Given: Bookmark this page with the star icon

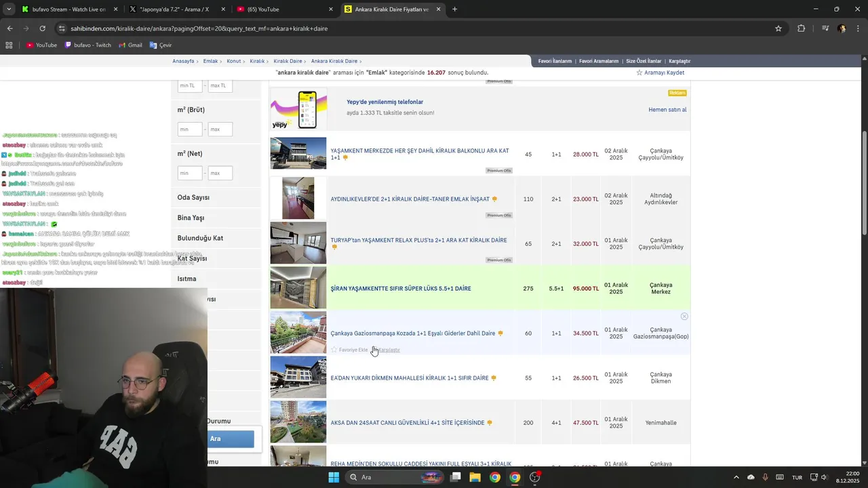Looking at the screenshot, I should (x=778, y=28).
